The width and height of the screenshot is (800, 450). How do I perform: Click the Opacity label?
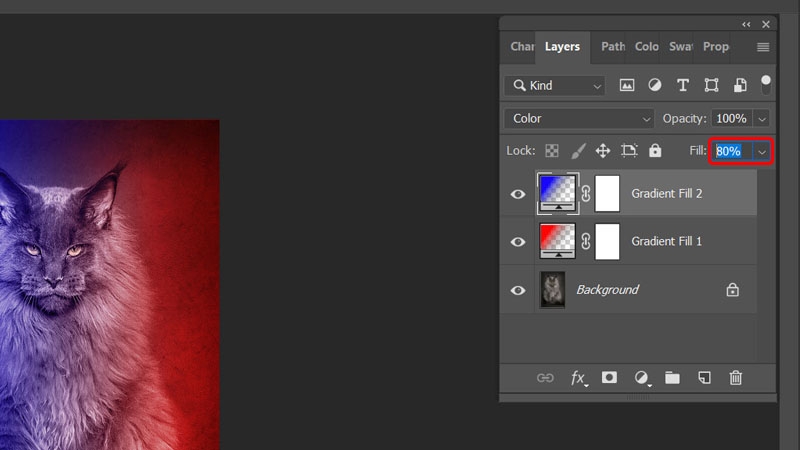coord(684,118)
